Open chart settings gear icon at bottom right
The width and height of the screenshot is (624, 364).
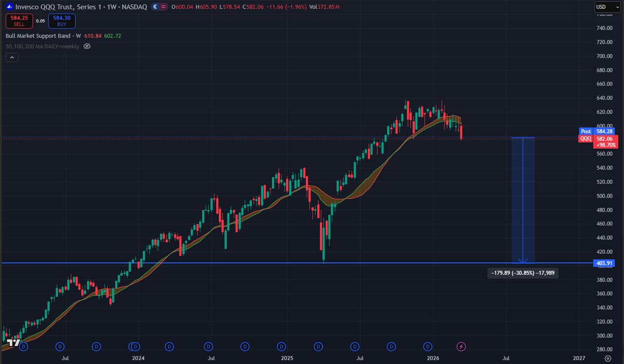pyautogui.click(x=608, y=359)
